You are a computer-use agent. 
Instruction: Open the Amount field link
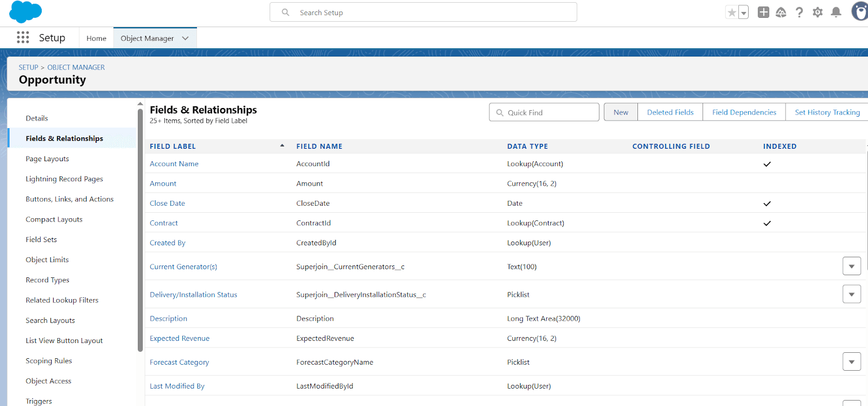coord(163,183)
